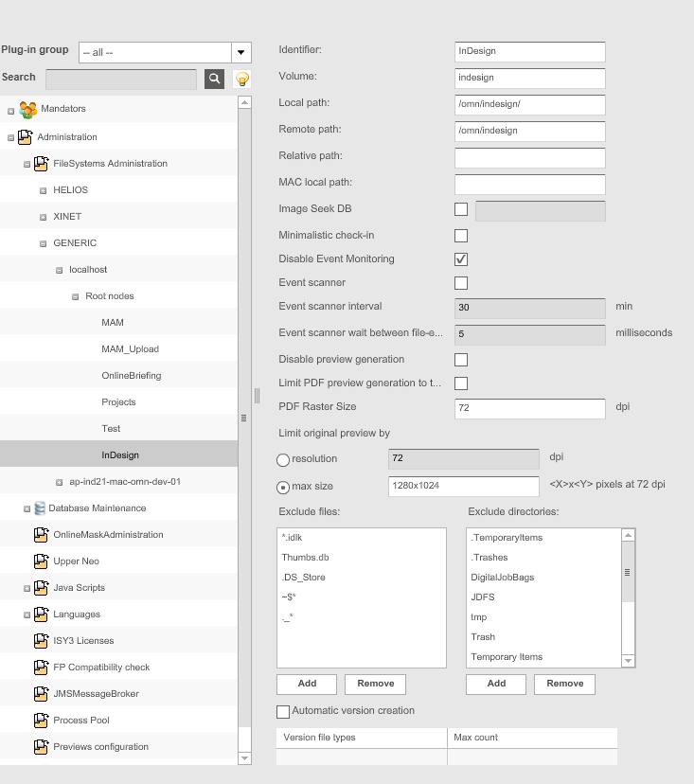Screen dimensions: 694x784
Task: Click the Local path field
Action: [530, 104]
